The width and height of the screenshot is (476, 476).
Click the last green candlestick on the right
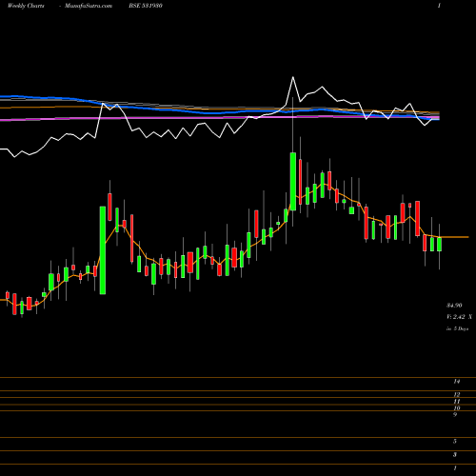(x=439, y=245)
